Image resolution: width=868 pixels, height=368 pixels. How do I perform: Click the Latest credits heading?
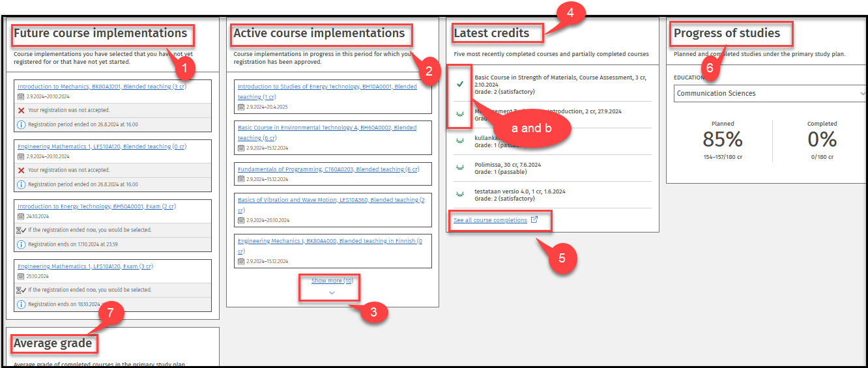pyautogui.click(x=491, y=33)
